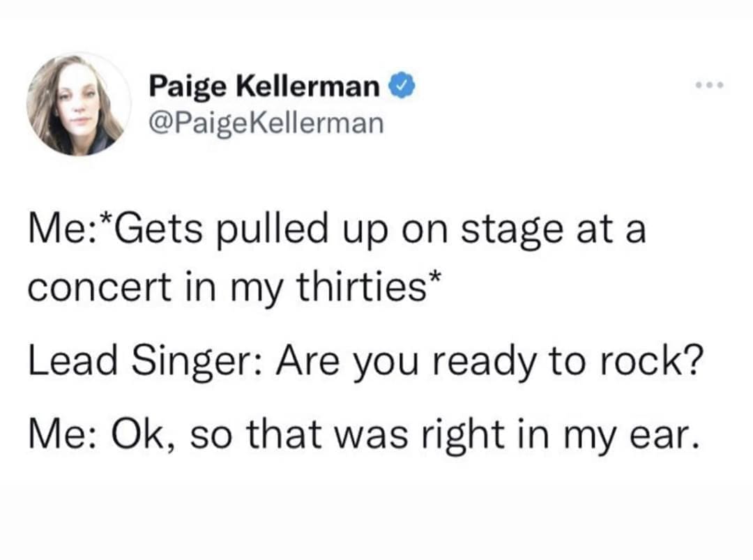Open the @PaigeKellerman handle link

pos(266,123)
